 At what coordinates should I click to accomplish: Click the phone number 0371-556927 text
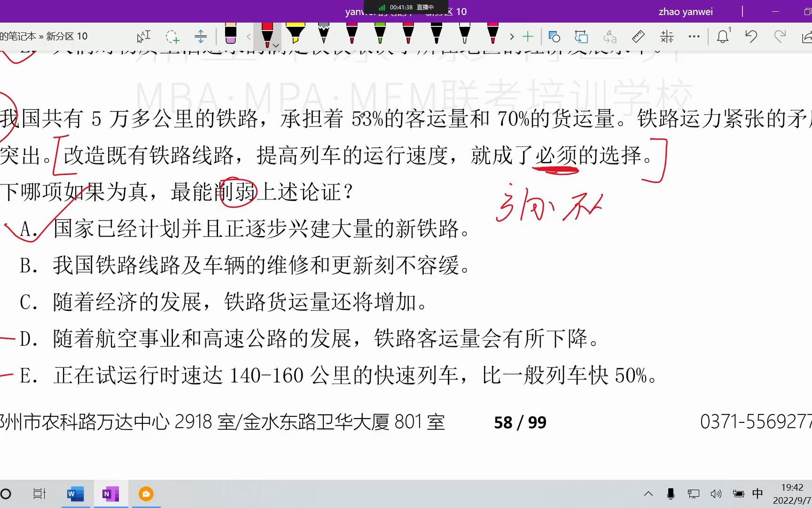[756, 422]
